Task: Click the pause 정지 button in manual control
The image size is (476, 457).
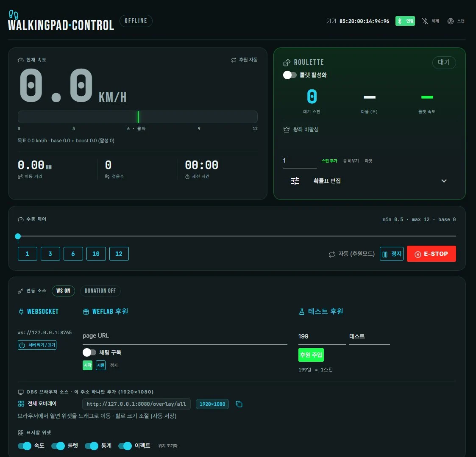Action: (392, 254)
